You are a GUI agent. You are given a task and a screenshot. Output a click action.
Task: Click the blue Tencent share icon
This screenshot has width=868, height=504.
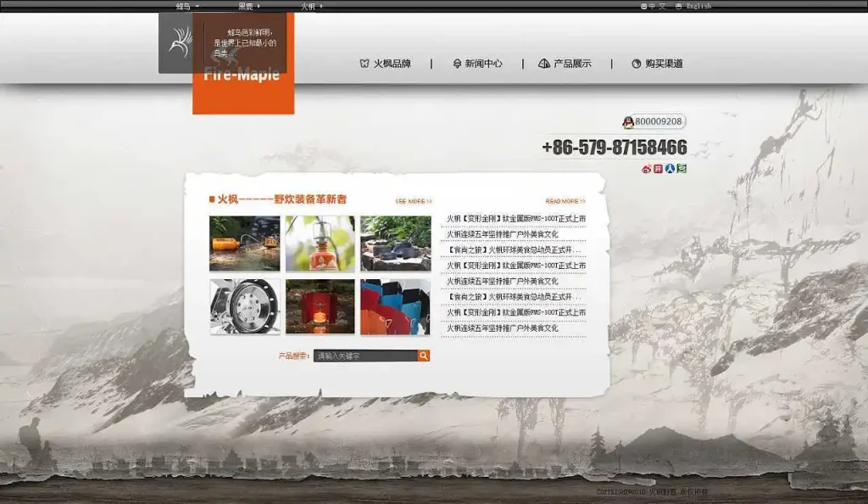[x=670, y=170]
